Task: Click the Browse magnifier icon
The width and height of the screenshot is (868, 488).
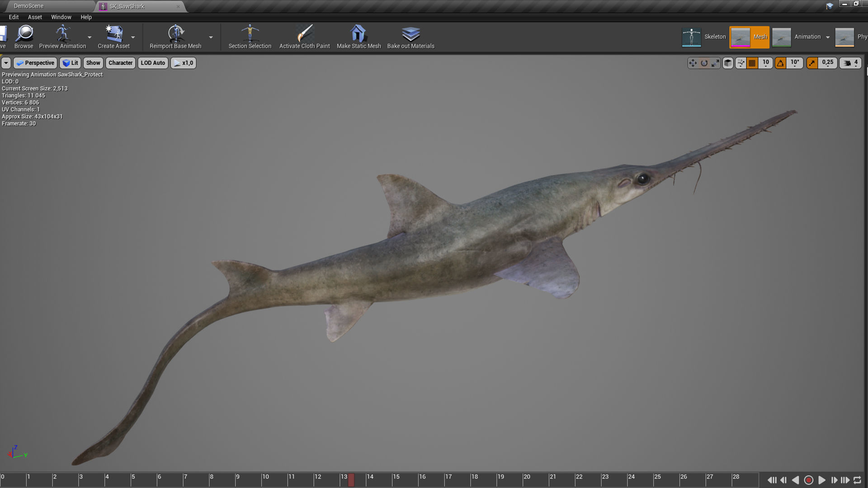Action: [x=24, y=34]
